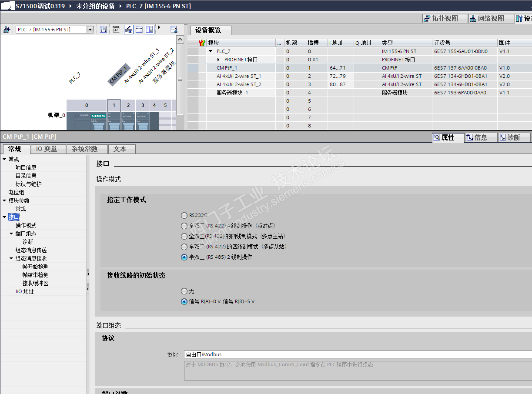Select CM PtP_1 row in device overview
The image size is (532, 394).
tap(359, 68)
